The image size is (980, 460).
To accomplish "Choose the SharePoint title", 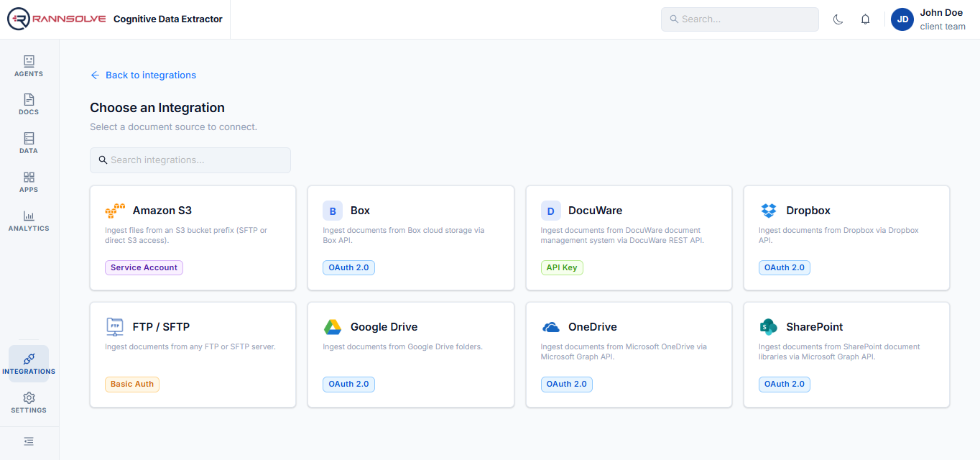I will pyautogui.click(x=815, y=327).
